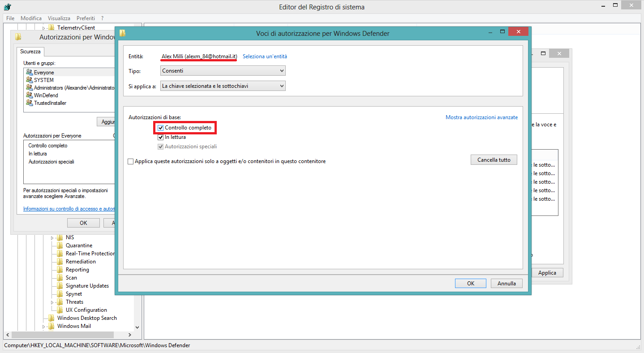644x353 pixels.
Task: Click the folder icon in Voci di autorizzazione title bar
Action: (122, 33)
